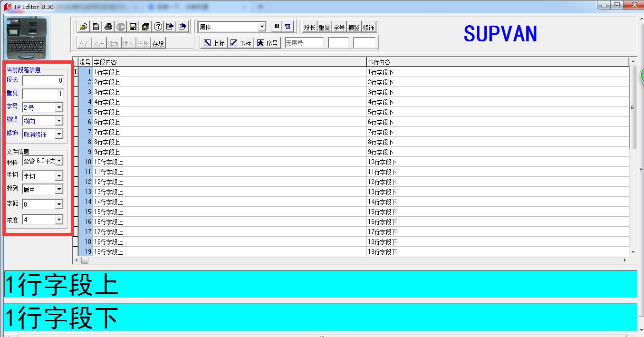The image size is (644, 337).
Task: Open the 字号 font size dropdown in left panel
Action: [59, 107]
